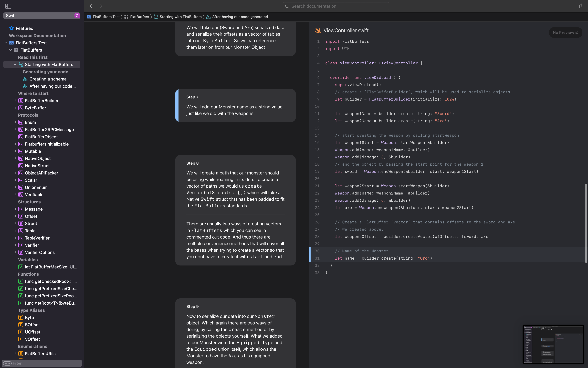Open the Swift language dropdown
588x368 pixels.
(x=42, y=16)
